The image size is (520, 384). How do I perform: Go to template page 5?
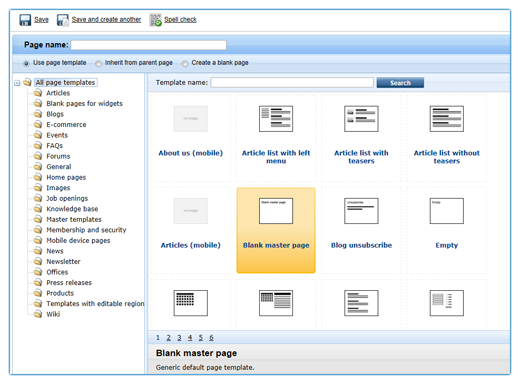pos(201,338)
